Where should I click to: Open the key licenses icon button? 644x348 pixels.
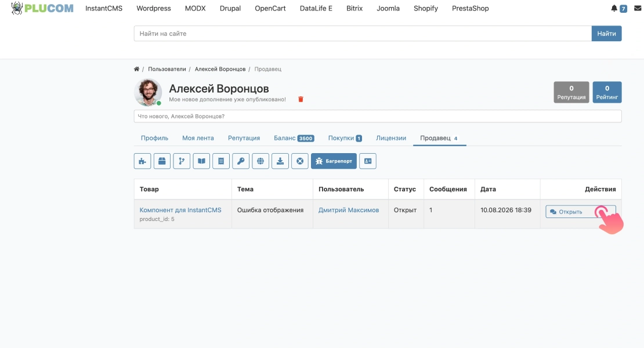tap(241, 161)
